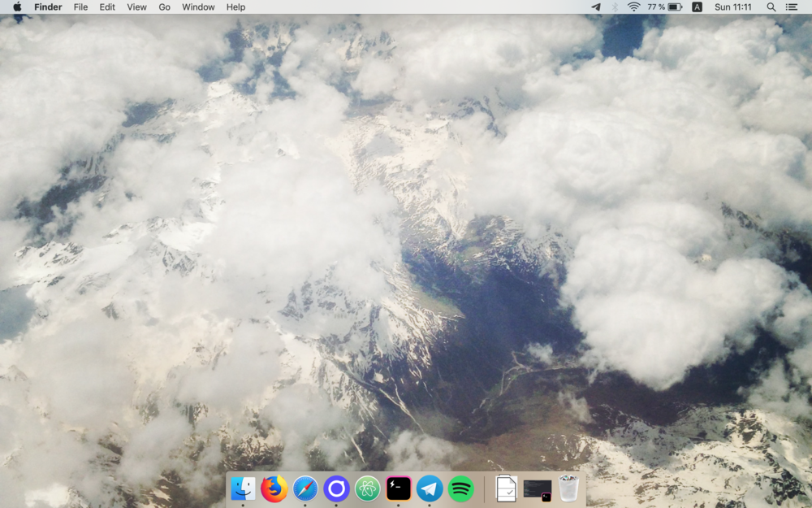Viewport: 812px width, 508px height.
Task: Open Spotify from the Dock
Action: (460, 488)
